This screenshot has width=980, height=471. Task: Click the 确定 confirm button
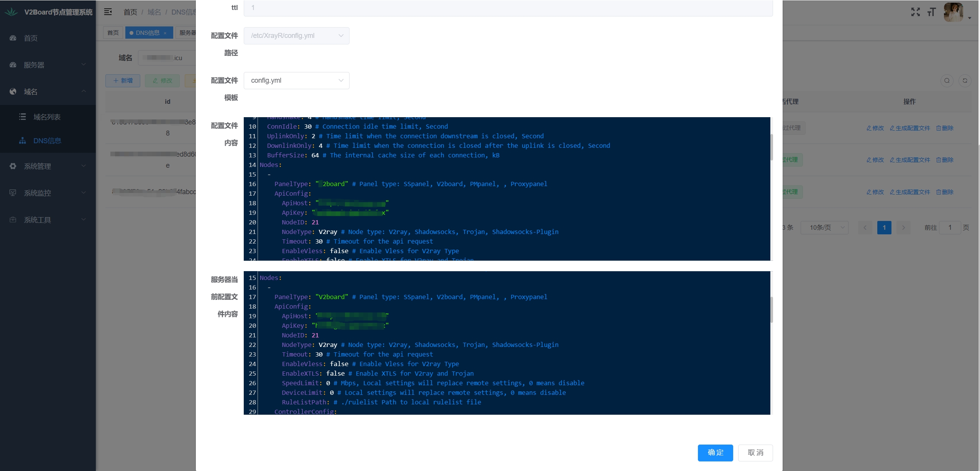point(715,453)
